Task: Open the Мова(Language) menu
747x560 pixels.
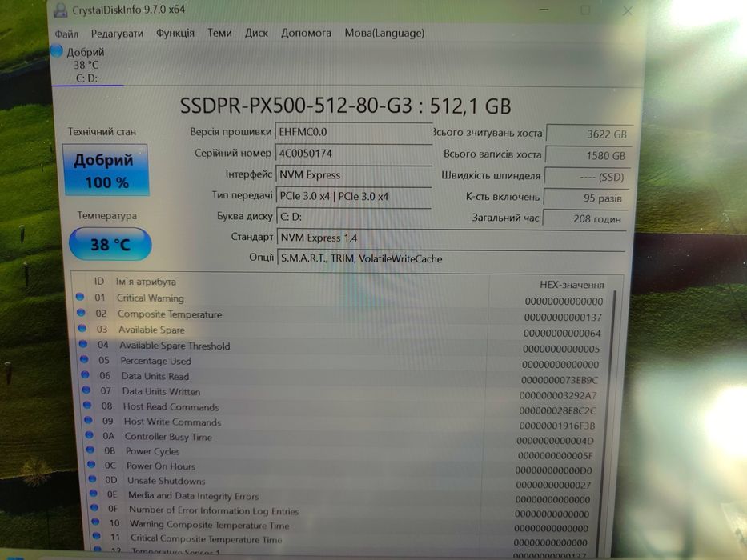Action: click(x=384, y=33)
